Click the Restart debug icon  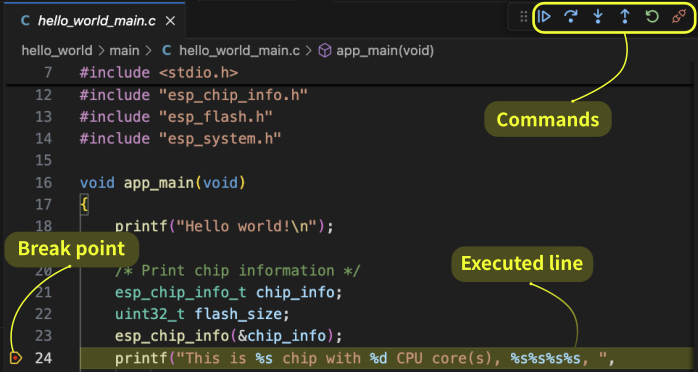[652, 17]
